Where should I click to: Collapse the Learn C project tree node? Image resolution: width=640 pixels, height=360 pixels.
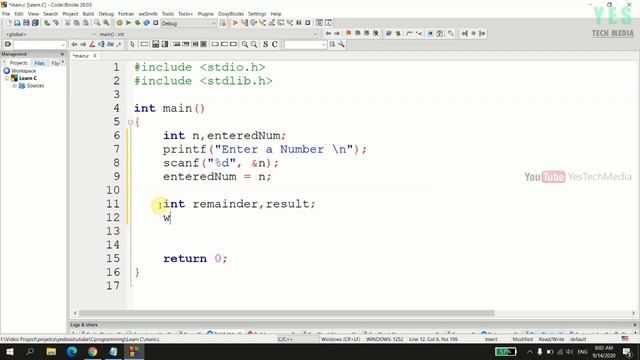pyautogui.click(x=7, y=78)
